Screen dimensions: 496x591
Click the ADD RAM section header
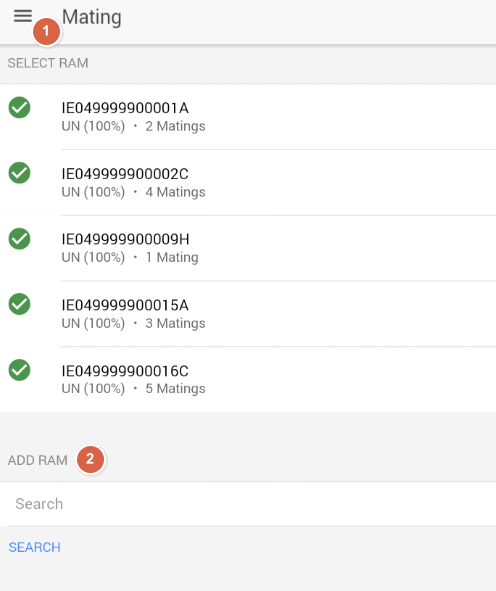[x=38, y=460]
